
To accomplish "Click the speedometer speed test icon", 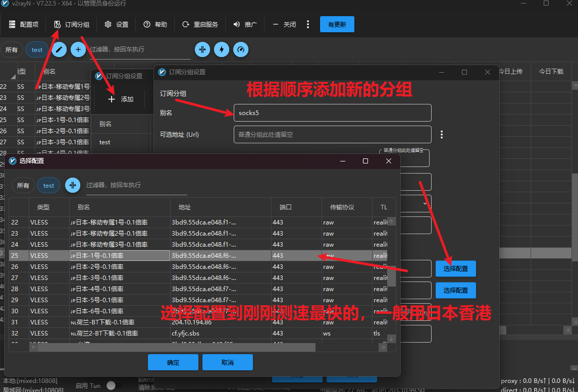I will [241, 49].
